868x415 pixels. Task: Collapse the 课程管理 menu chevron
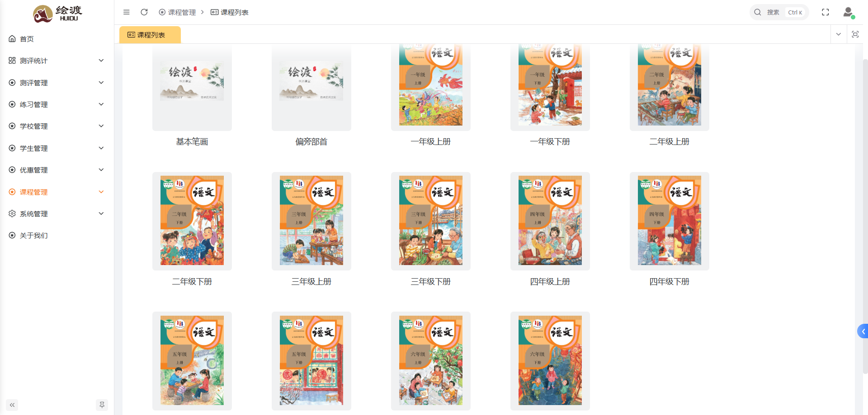click(x=101, y=191)
